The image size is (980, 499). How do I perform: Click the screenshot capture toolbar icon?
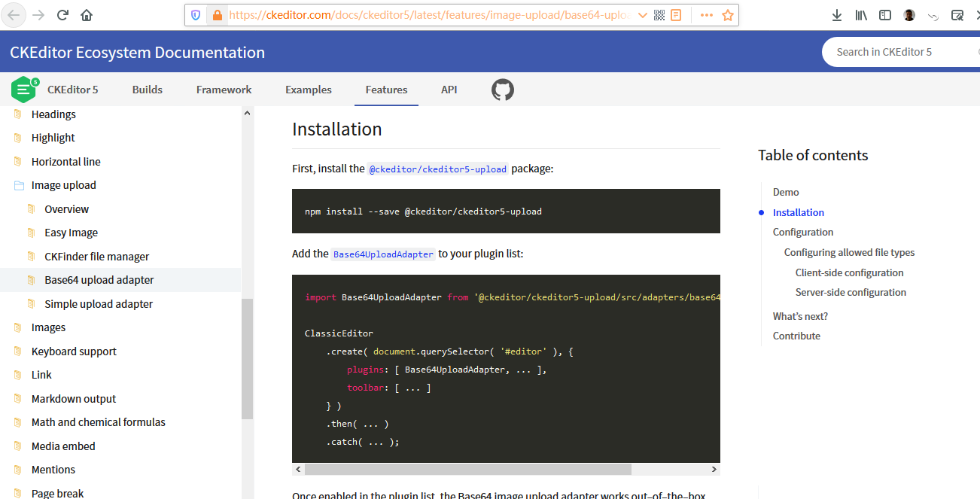pos(957,15)
